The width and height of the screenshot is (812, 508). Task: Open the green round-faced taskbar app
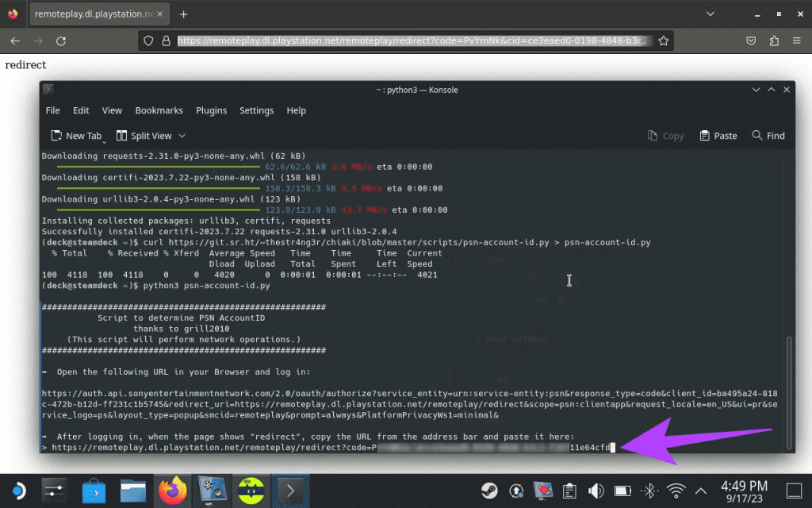pyautogui.click(x=251, y=491)
